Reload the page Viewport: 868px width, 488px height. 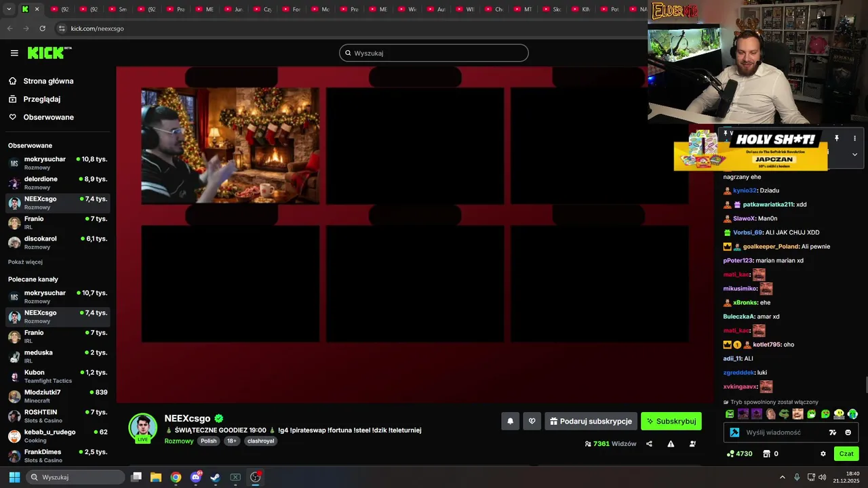(42, 28)
